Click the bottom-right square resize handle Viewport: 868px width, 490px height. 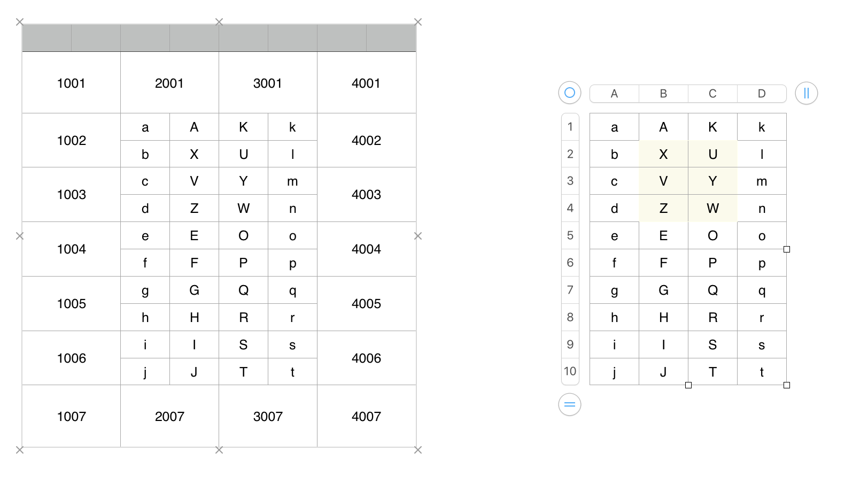(787, 385)
